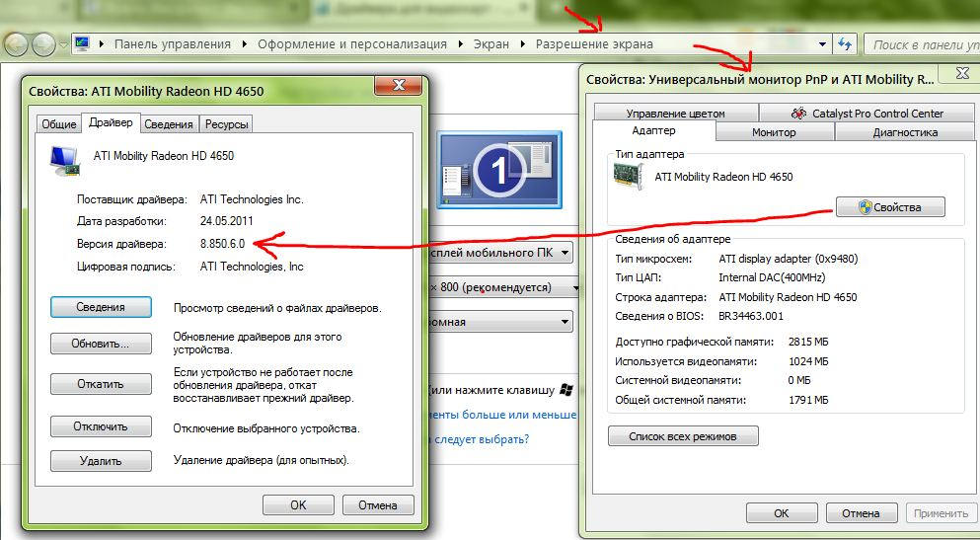This screenshot has height=540, width=980.
Task: Close the PnP monitor properties dialog
Action: [962, 73]
